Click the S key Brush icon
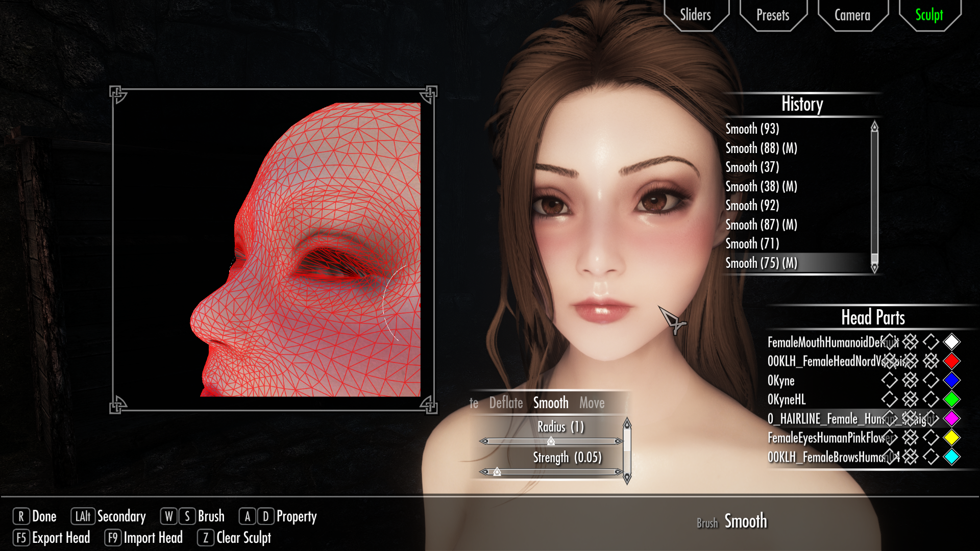Screen dimensions: 980x551 click(187, 516)
